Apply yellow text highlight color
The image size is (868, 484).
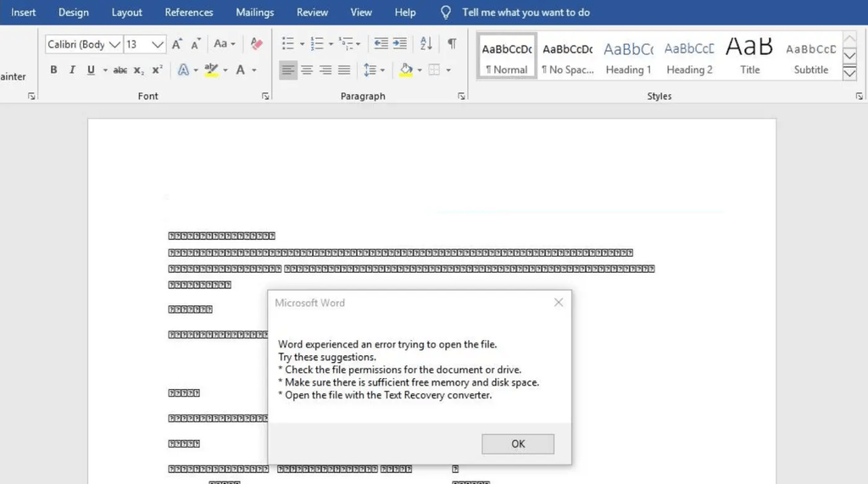pos(211,70)
